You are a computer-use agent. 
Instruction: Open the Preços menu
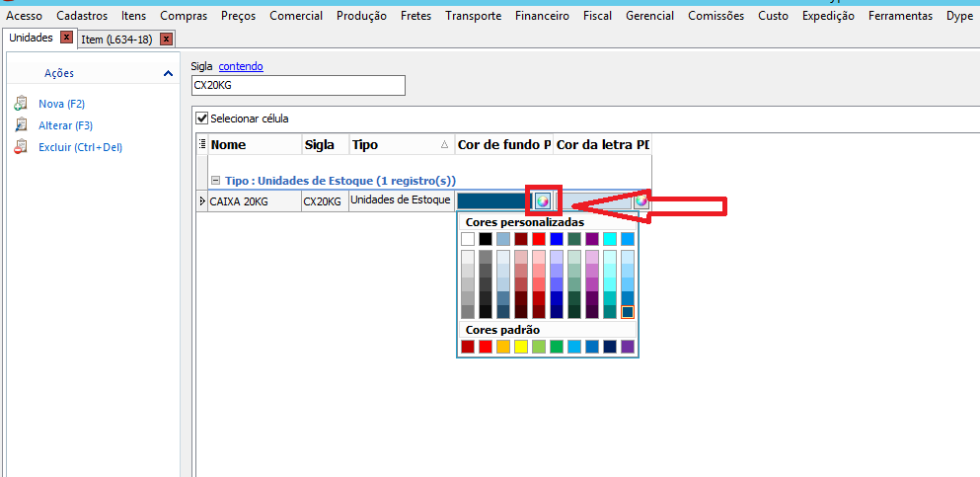[238, 16]
